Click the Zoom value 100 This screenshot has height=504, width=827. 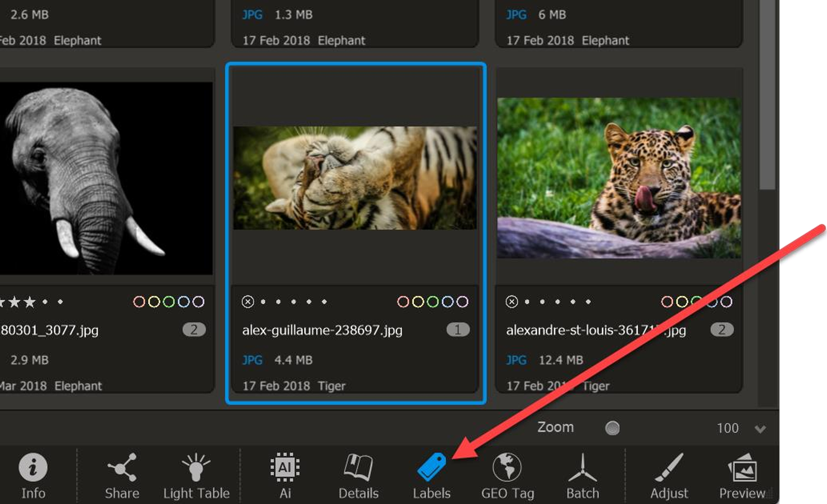pyautogui.click(x=727, y=428)
